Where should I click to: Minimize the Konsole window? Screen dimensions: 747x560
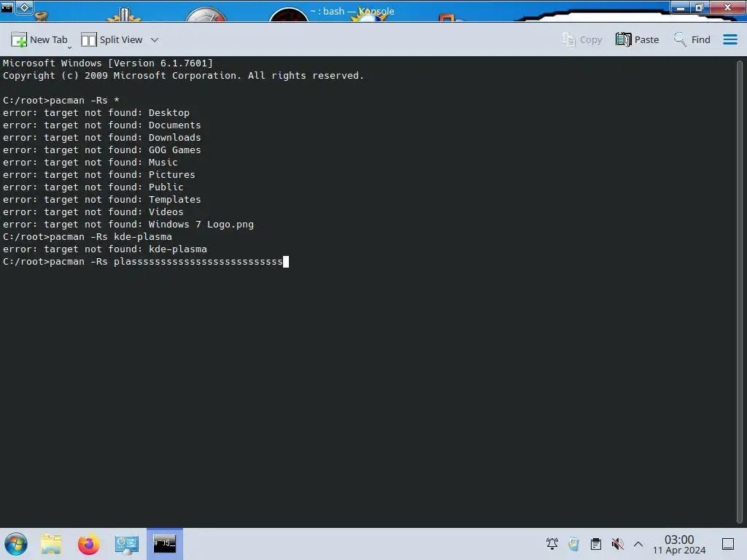pyautogui.click(x=681, y=7)
